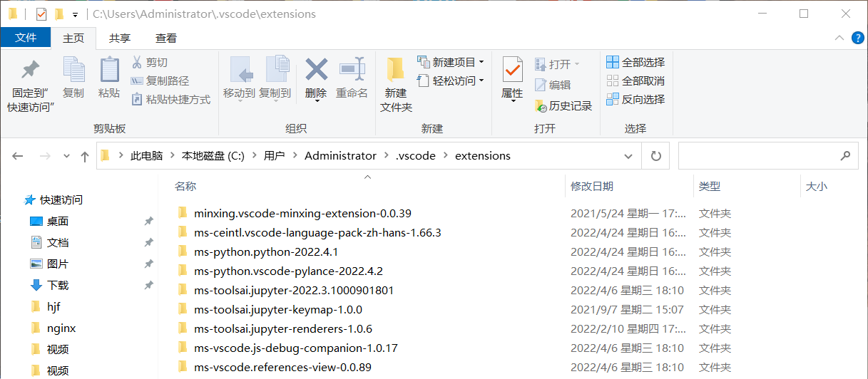Viewport: 868px width, 379px height.
Task: Open the Easy access (轻松访问) dropdown
Action: (x=451, y=81)
